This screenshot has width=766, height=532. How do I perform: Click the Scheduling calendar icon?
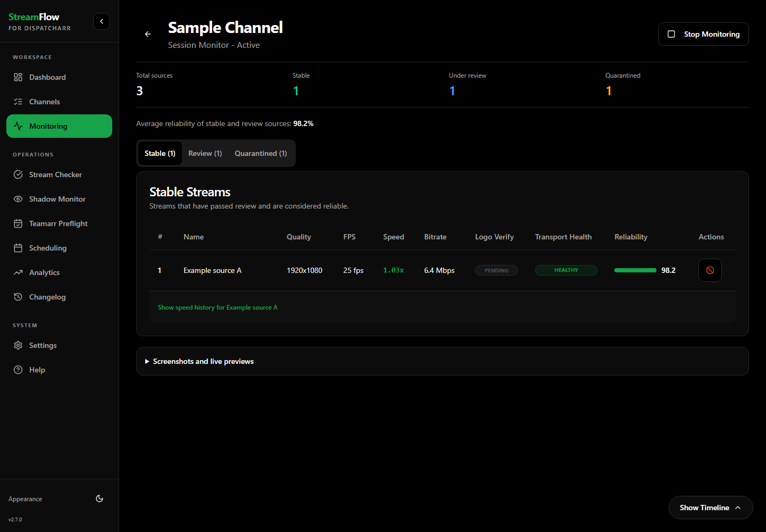pyautogui.click(x=18, y=248)
